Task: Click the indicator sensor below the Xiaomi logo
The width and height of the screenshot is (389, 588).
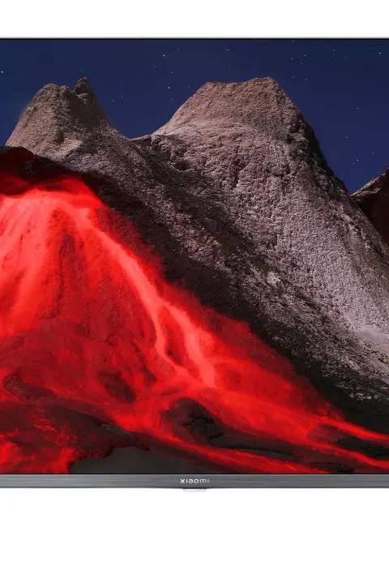Action: 194,489
